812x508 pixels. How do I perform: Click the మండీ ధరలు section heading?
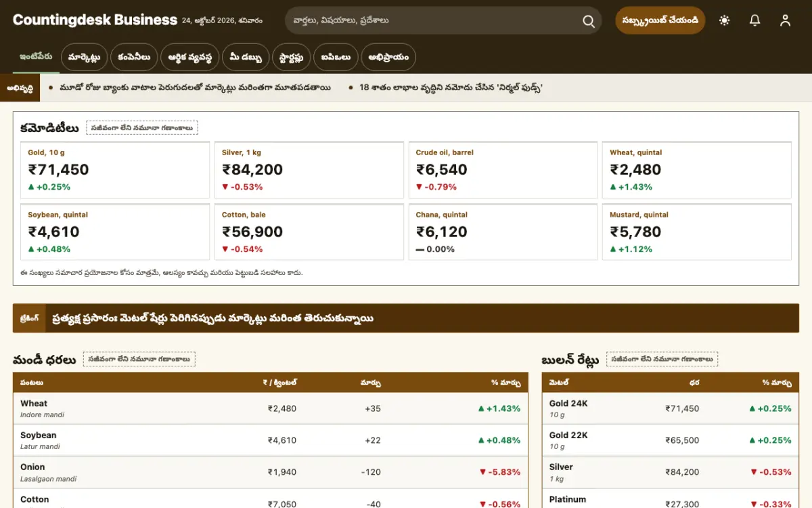click(44, 360)
